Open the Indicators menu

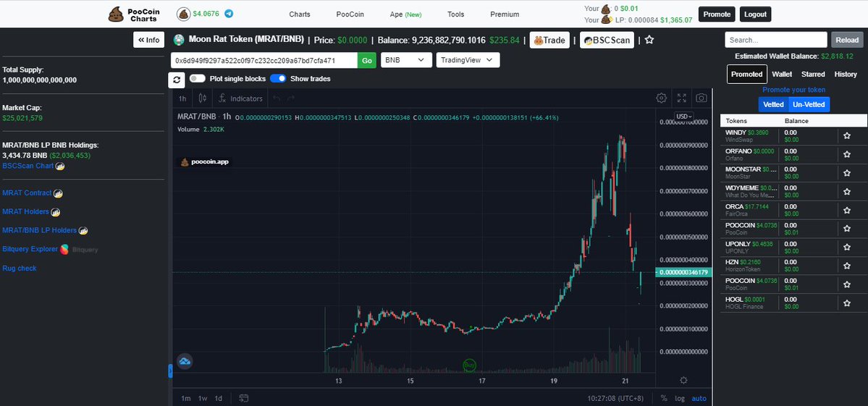241,98
